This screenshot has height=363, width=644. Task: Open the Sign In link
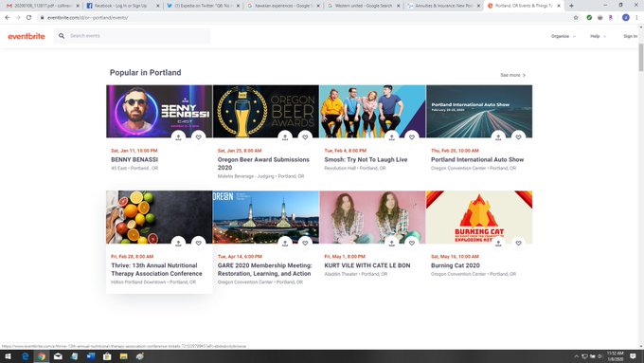pyautogui.click(x=630, y=36)
